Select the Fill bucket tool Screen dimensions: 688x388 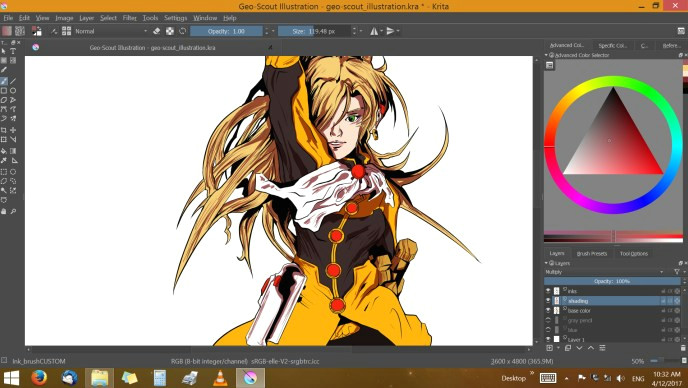pos(4,151)
